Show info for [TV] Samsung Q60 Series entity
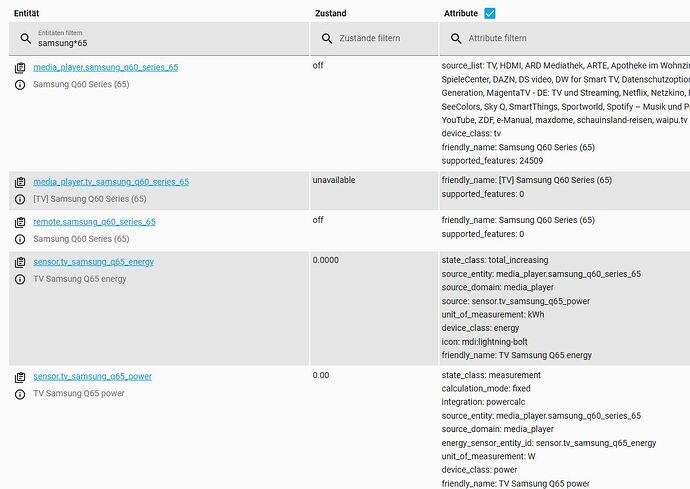 (x=20, y=199)
